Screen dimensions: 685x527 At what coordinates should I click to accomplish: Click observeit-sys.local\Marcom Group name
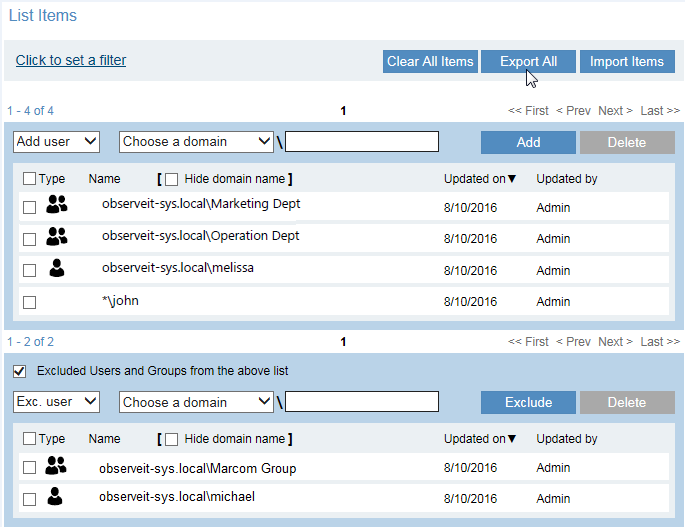pyautogui.click(x=197, y=469)
